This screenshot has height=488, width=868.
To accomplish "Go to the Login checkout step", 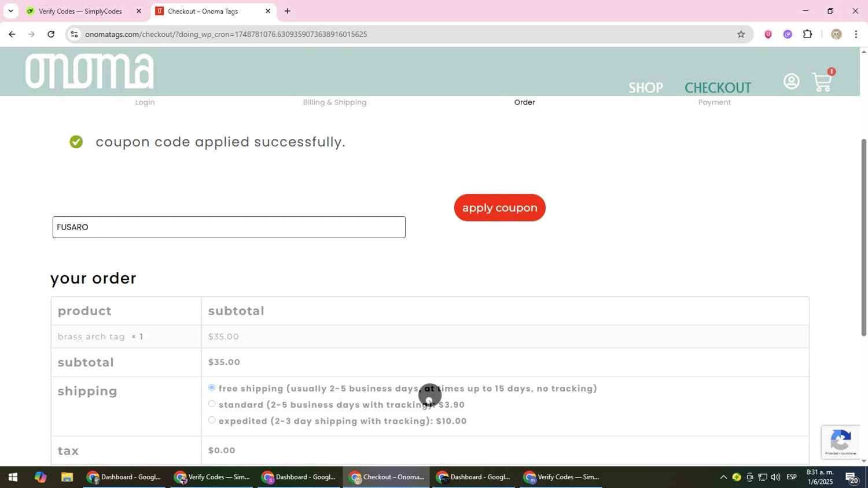I will pyautogui.click(x=145, y=102).
